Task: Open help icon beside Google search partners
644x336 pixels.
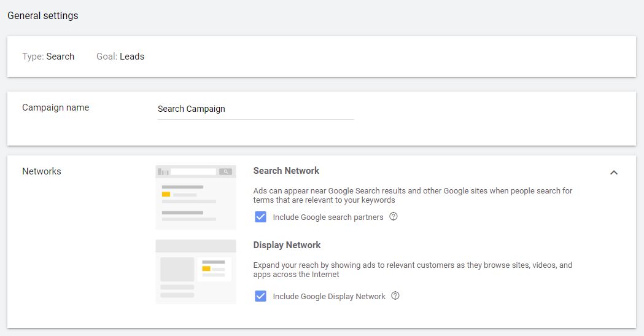Action: pos(394,217)
